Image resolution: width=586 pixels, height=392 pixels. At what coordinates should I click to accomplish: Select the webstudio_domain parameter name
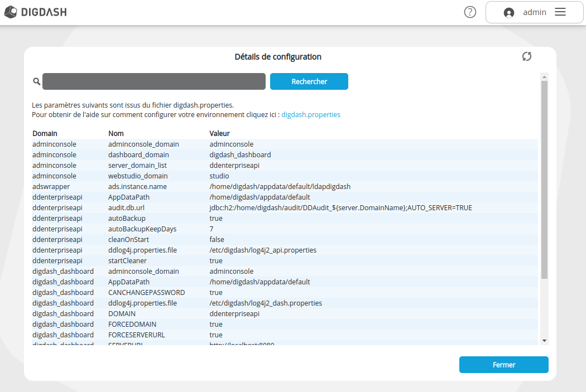(x=138, y=176)
